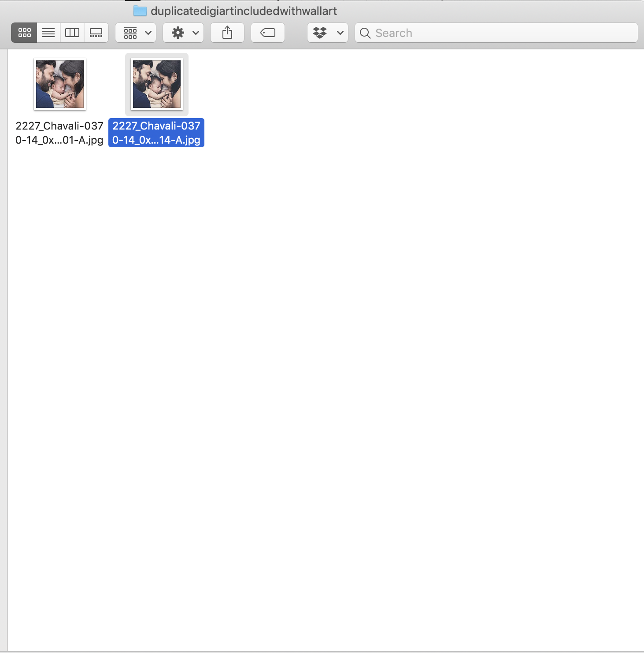The width and height of the screenshot is (644, 653).
Task: Click the Edit Tags button
Action: [x=268, y=33]
